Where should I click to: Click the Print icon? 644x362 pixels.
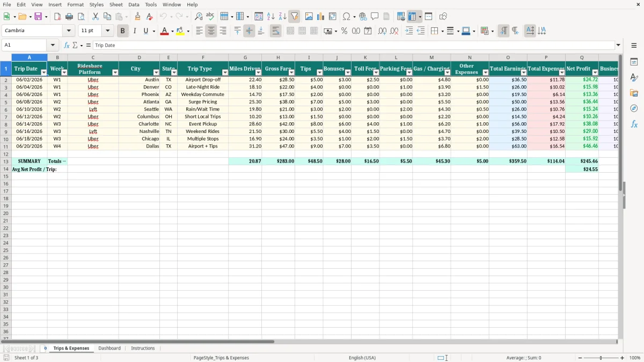pos(69,17)
